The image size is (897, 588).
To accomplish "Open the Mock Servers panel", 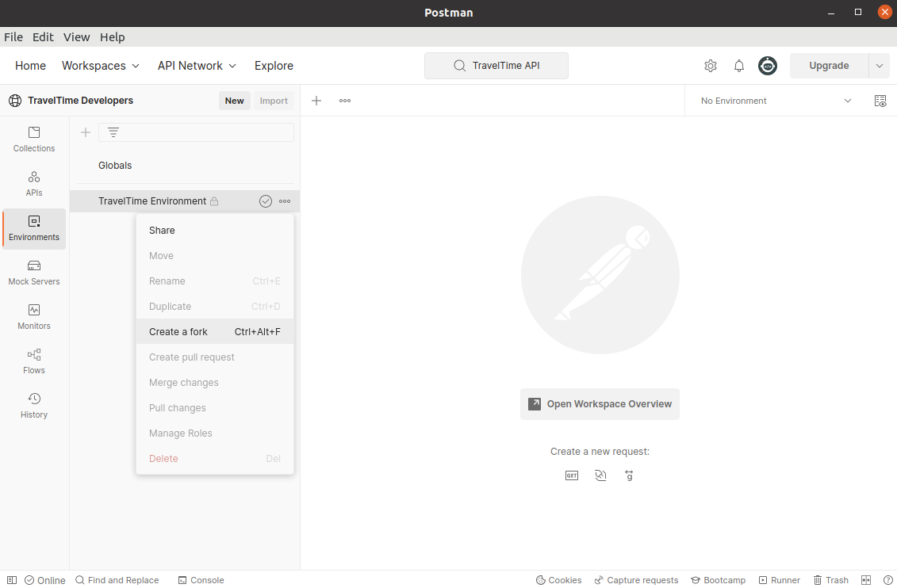I will click(x=33, y=273).
